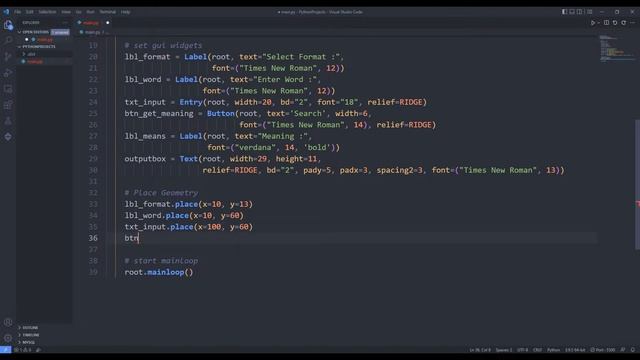Image resolution: width=640 pixels, height=360 pixels.
Task: Open the errors and warnings status item
Action: (x=23, y=350)
